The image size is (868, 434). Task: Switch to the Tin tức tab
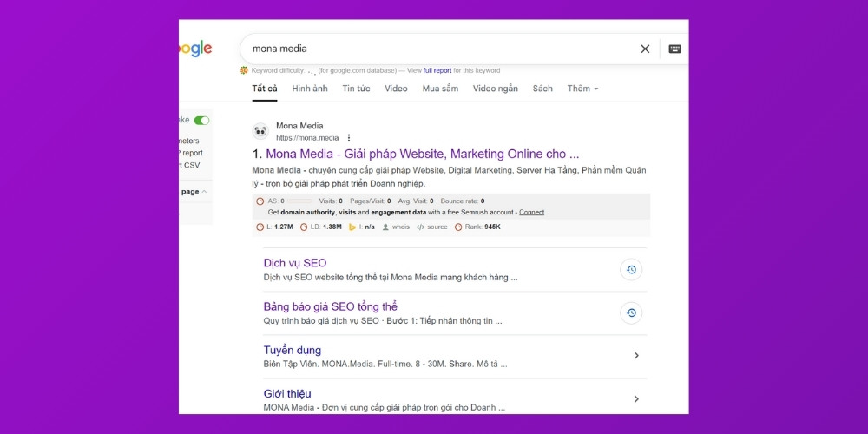pos(356,89)
